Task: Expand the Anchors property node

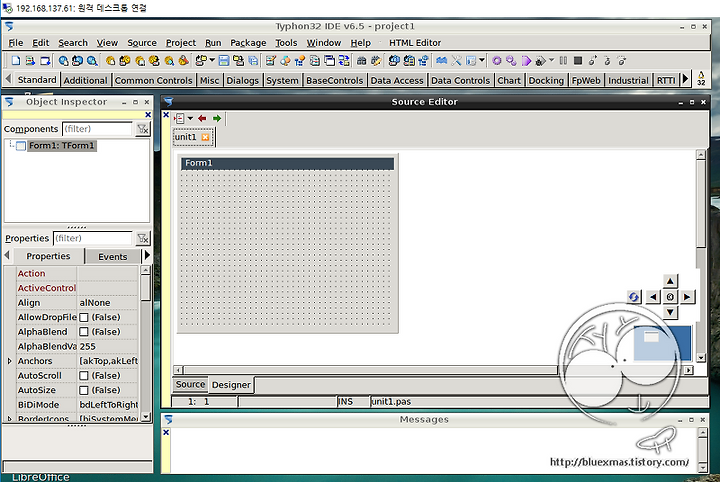Action: click(10, 361)
